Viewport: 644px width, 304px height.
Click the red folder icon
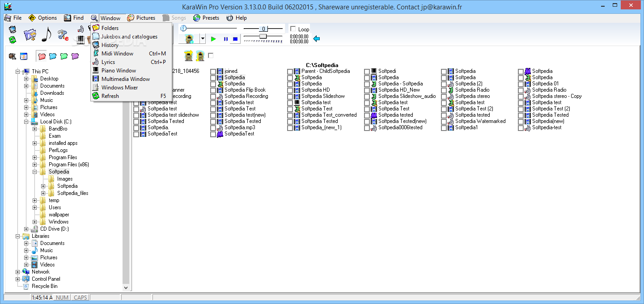(x=42, y=56)
